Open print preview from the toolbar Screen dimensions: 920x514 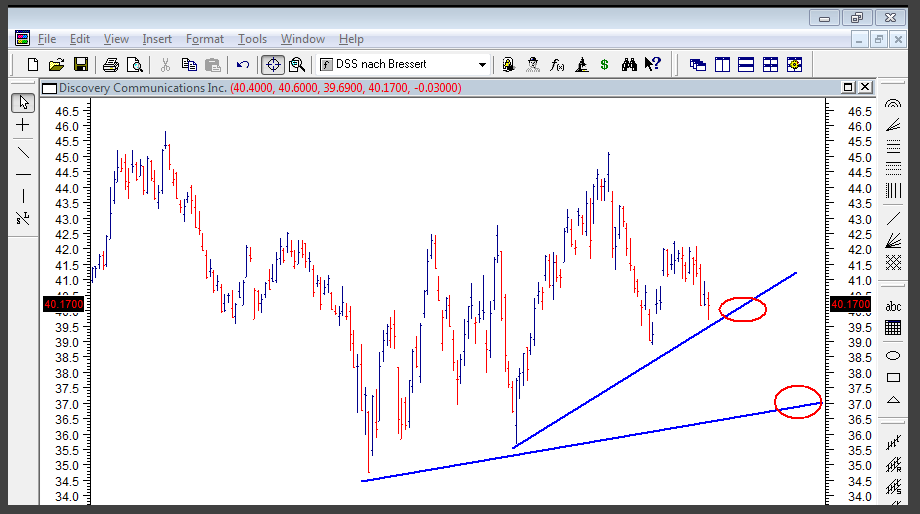[x=135, y=65]
